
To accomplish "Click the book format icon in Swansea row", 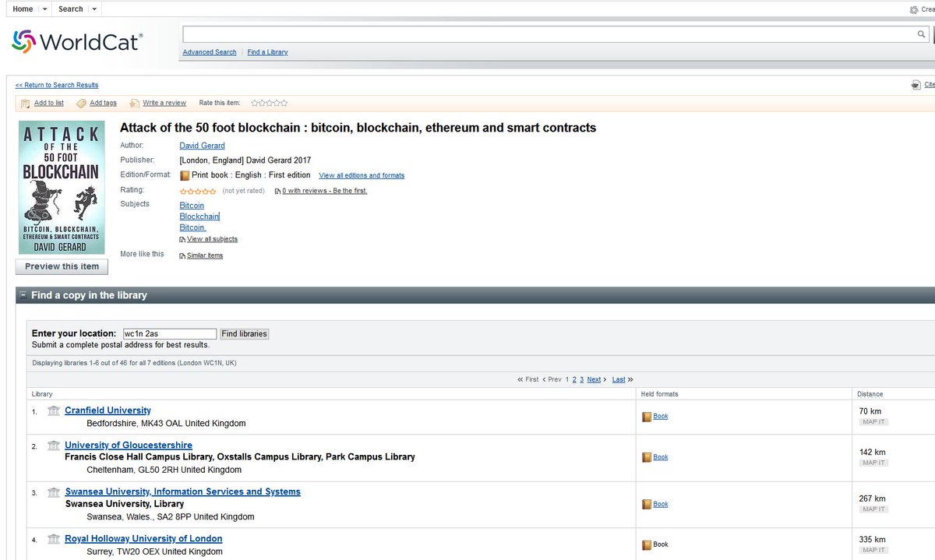I will pyautogui.click(x=647, y=504).
